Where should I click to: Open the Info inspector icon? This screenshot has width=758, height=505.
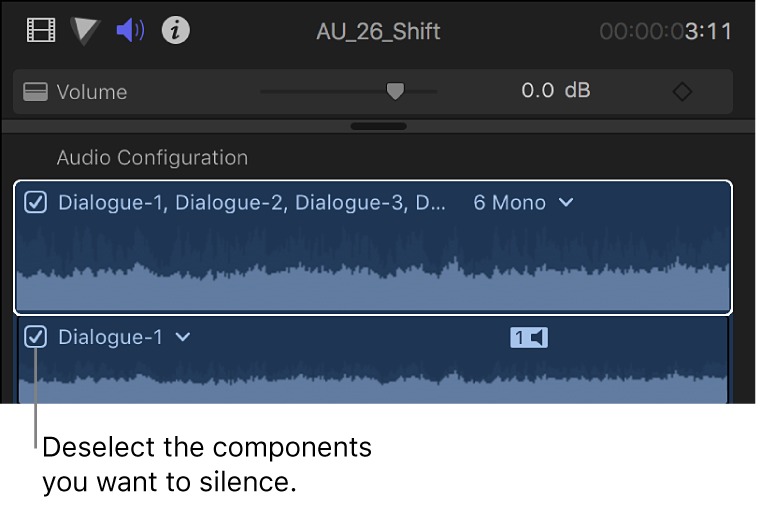[x=176, y=31]
